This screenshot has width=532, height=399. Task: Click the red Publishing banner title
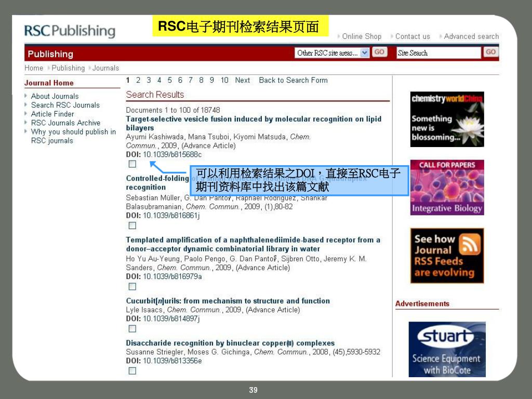50,54
